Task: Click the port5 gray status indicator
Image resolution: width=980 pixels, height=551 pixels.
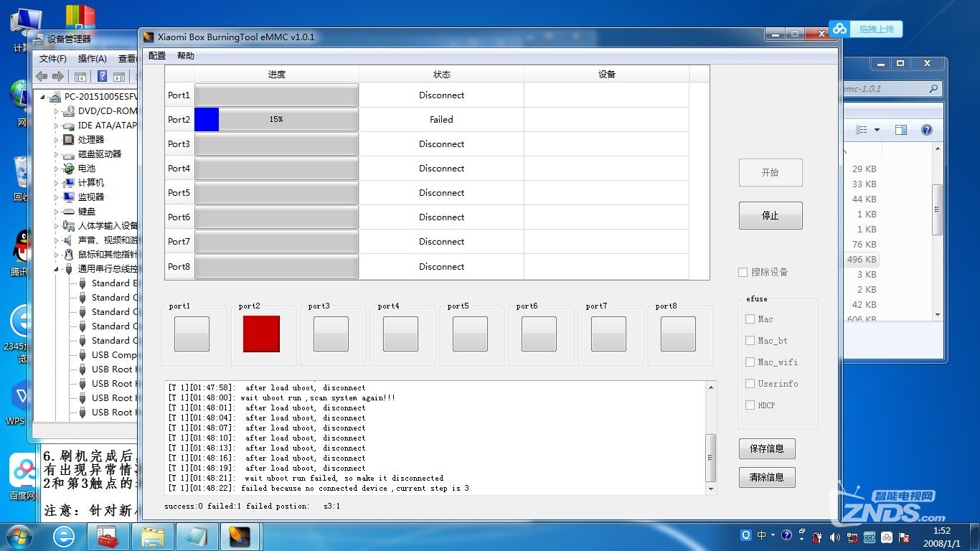Action: click(x=470, y=334)
